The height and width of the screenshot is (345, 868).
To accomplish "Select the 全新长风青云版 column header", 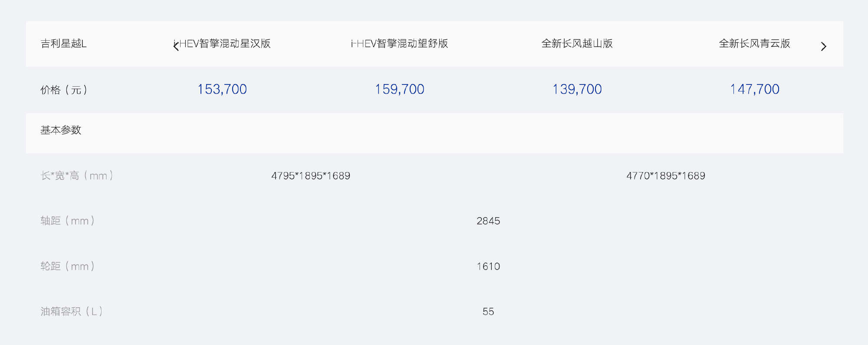I will [754, 43].
